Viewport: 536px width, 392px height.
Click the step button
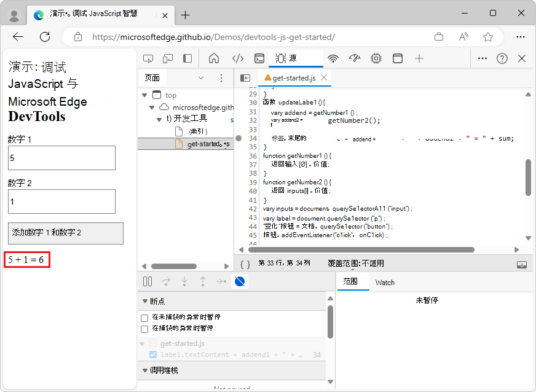[x=221, y=281]
